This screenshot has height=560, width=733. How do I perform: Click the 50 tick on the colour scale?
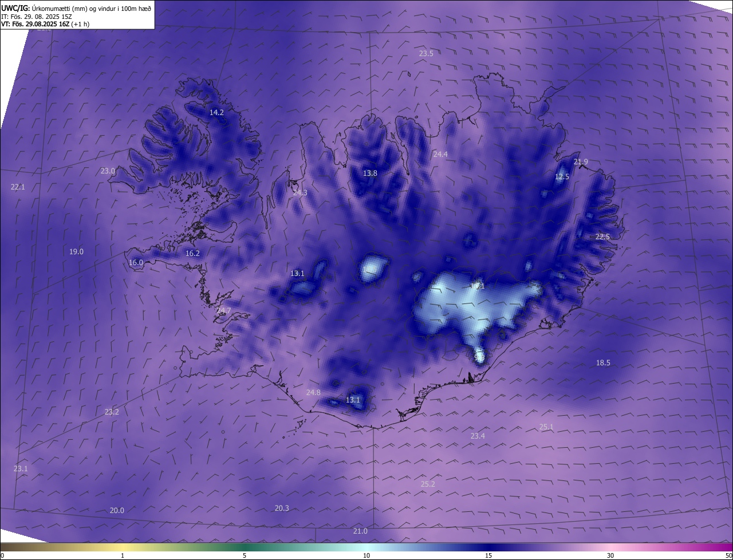pos(729,556)
